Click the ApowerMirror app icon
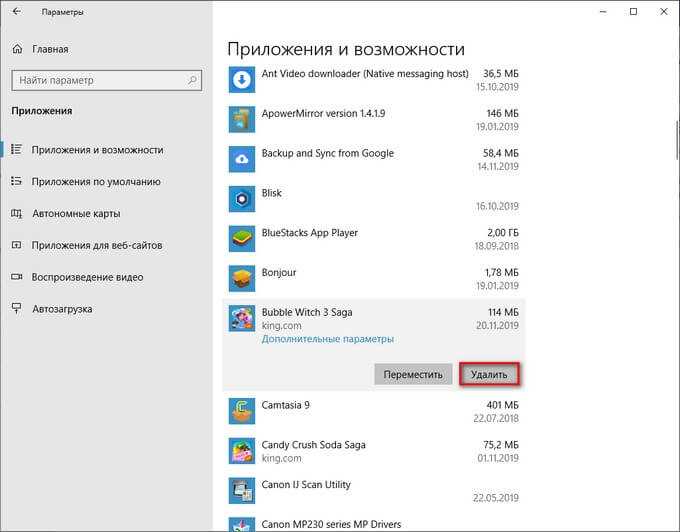Viewport: 680px width, 532px height. coord(242,119)
